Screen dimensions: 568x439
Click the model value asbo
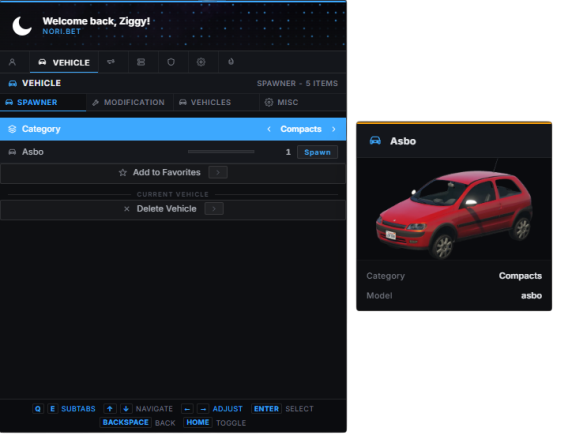coord(531,296)
